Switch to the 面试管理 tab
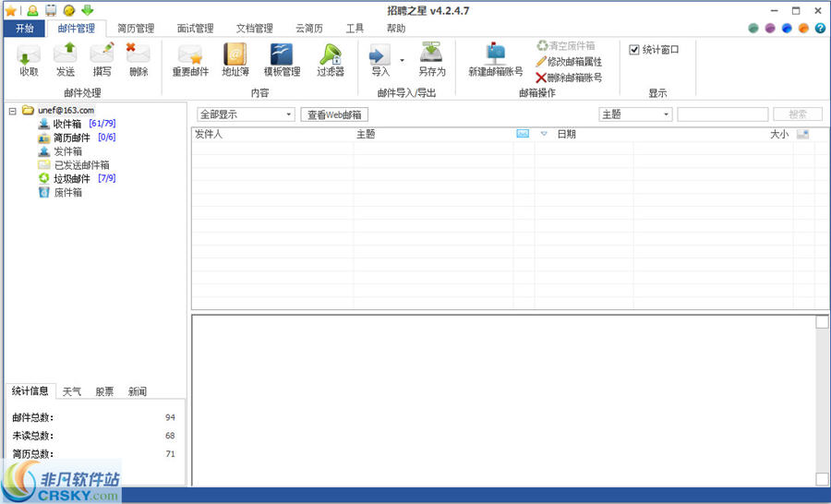Screen dimensions: 831x504 pyautogui.click(x=195, y=28)
